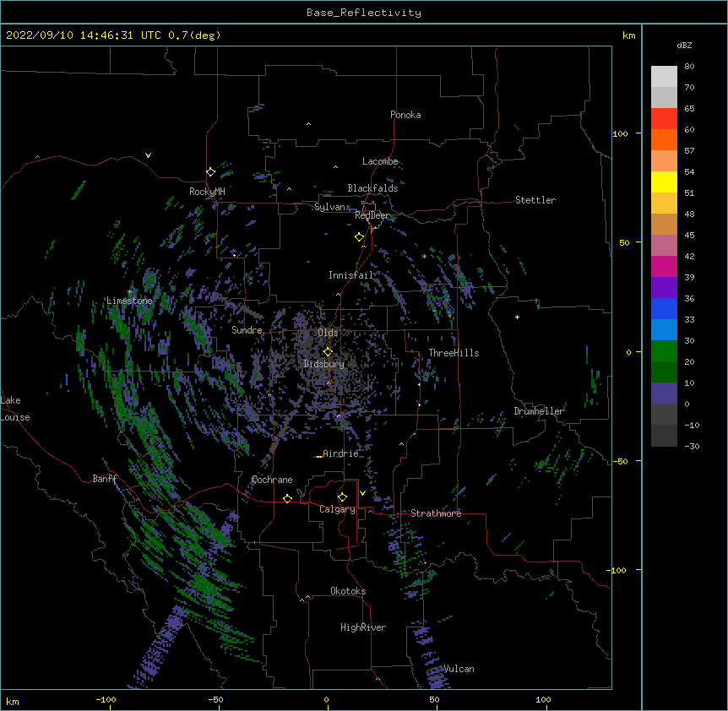728x711 pixels.
Task: Click the Calgary city label
Action: coord(337,509)
